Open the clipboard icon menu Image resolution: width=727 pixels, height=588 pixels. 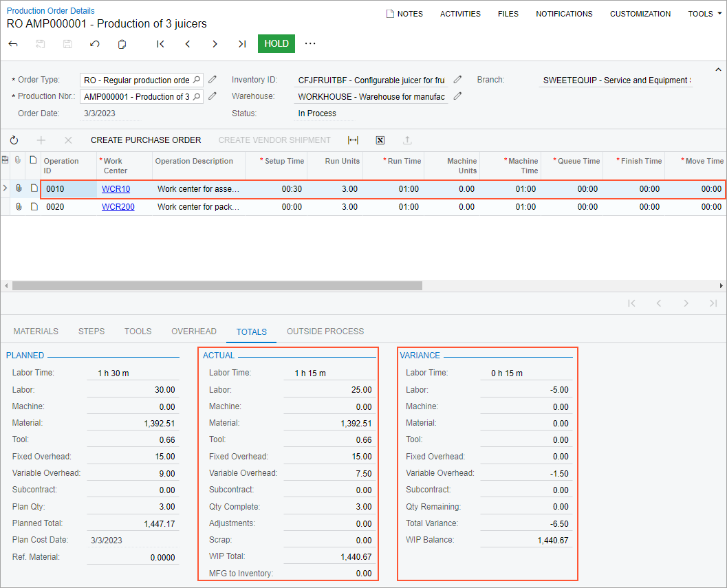[122, 44]
